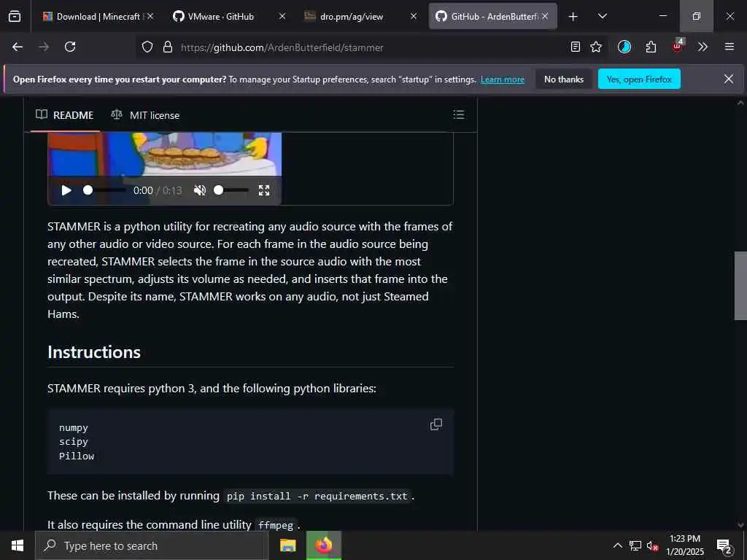The image size is (747, 560).
Task: Open the network status tray icon
Action: (x=635, y=545)
